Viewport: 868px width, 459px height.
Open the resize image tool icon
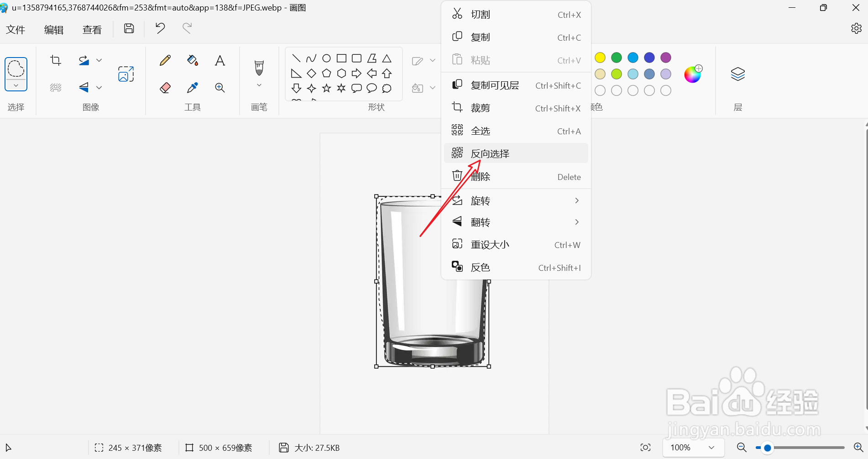tap(126, 74)
